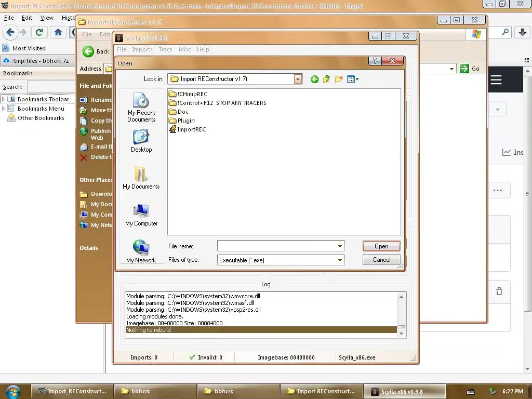Open My Computer link in Other Places

pyautogui.click(x=96, y=215)
